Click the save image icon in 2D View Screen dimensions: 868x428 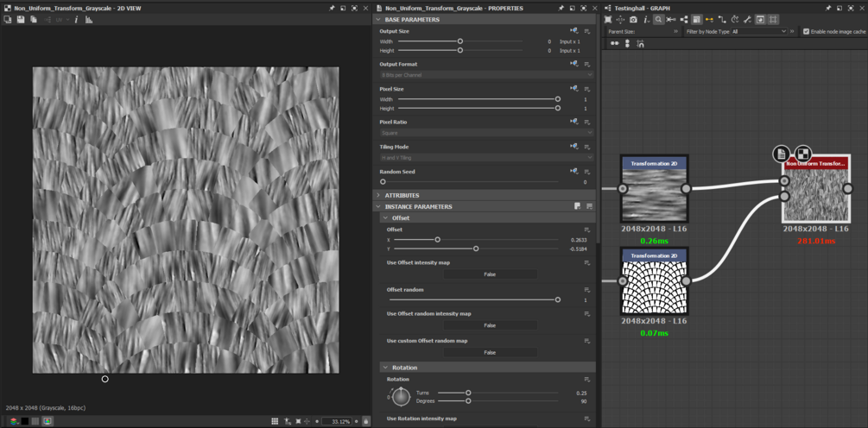pyautogui.click(x=21, y=19)
